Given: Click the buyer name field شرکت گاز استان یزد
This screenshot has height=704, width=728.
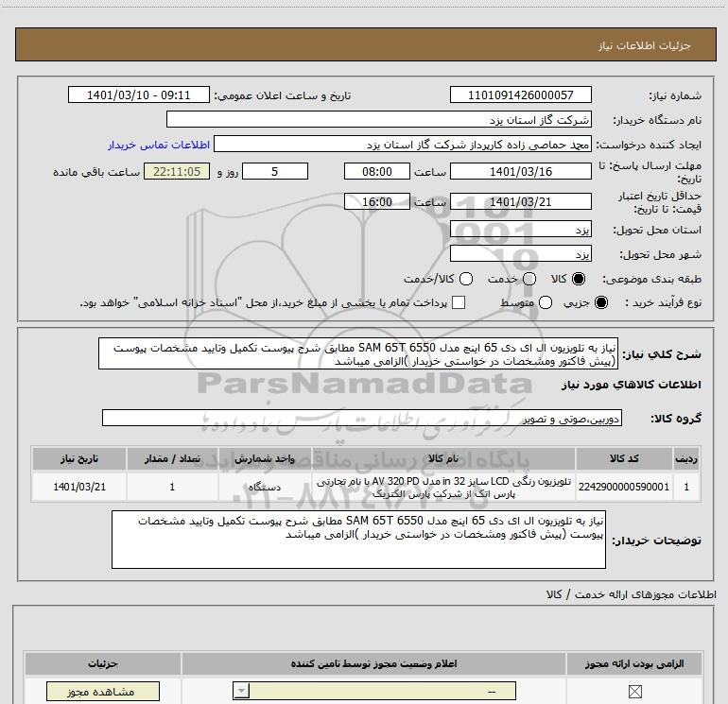Looking at the screenshot, I should 379,120.
